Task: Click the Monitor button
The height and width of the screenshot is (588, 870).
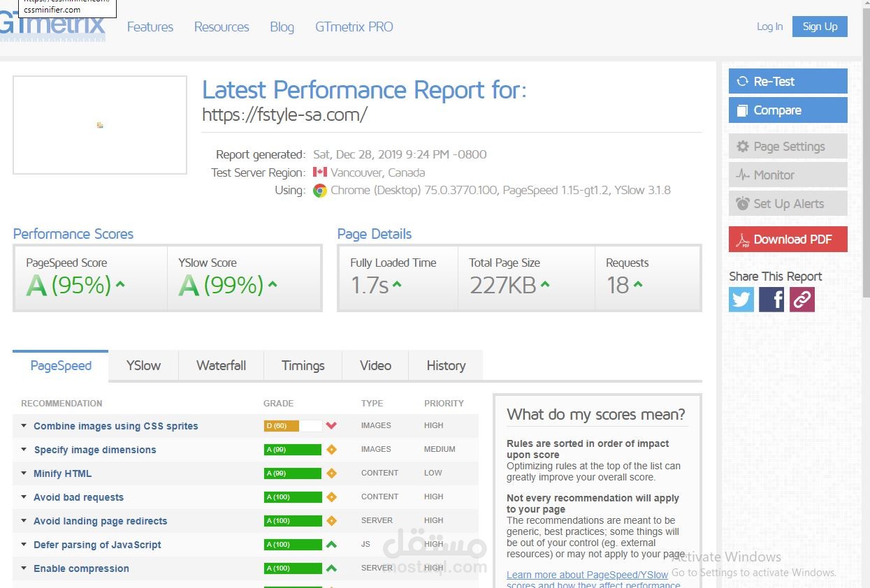Action: click(788, 175)
